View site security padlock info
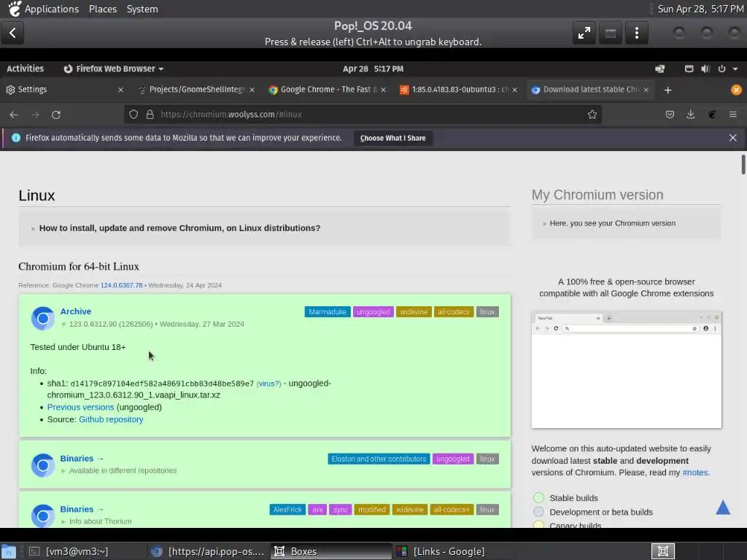 click(x=150, y=114)
